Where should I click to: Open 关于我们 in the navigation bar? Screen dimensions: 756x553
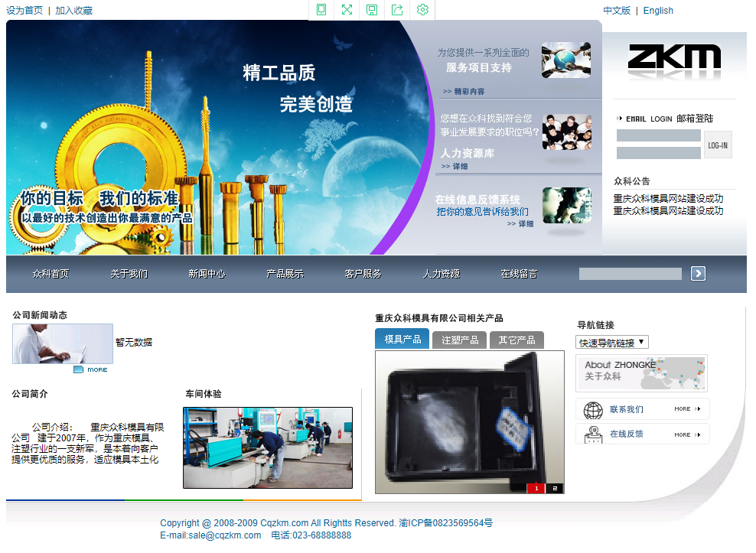(x=129, y=274)
